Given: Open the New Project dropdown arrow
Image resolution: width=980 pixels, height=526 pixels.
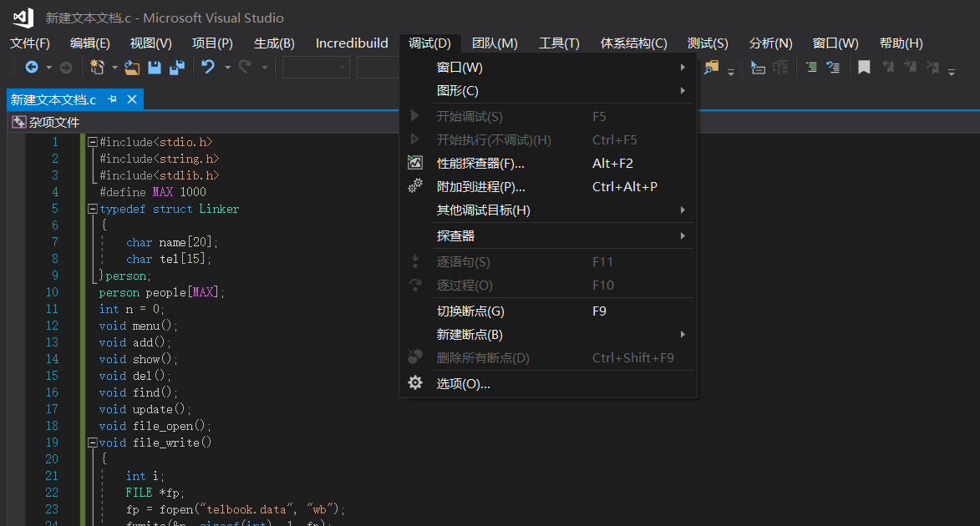Looking at the screenshot, I should click(114, 68).
